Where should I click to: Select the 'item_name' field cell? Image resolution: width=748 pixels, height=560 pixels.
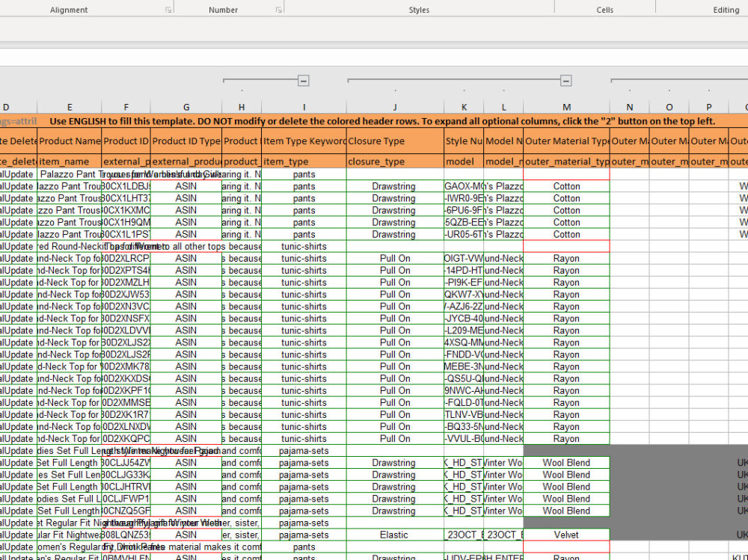pos(69,161)
